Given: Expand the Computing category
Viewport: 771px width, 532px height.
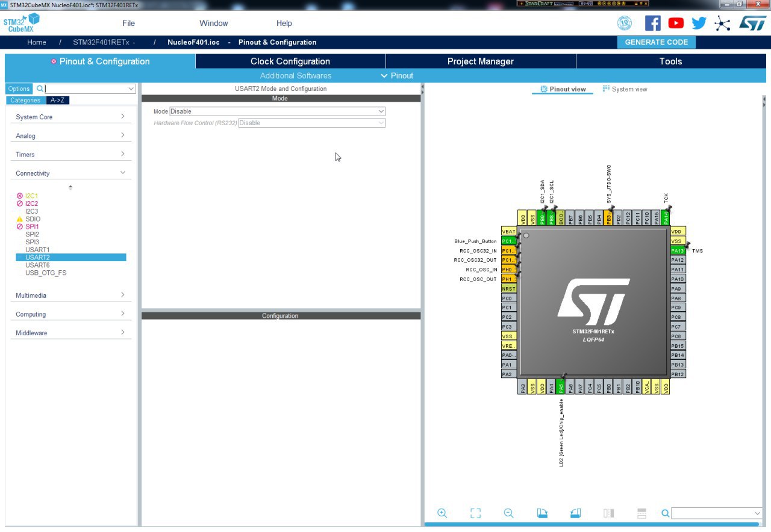Looking at the screenshot, I should [70, 314].
